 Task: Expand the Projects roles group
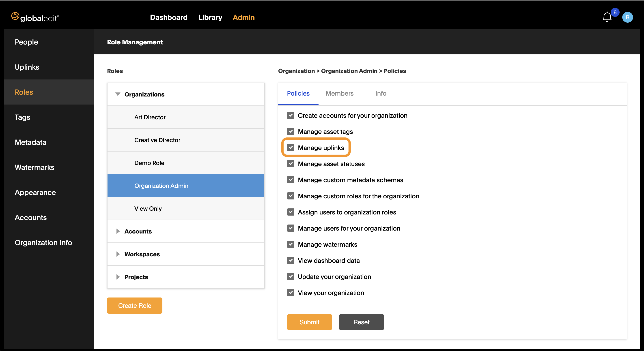pos(118,277)
